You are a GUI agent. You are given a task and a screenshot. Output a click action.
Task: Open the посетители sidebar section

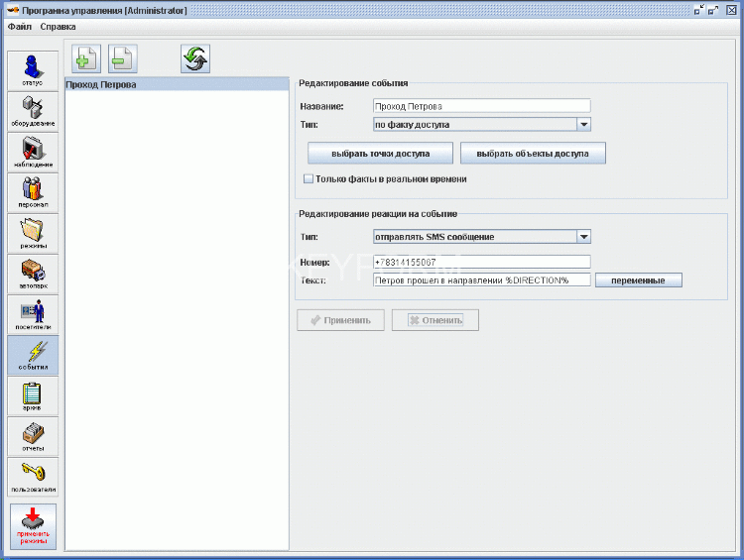coord(33,314)
